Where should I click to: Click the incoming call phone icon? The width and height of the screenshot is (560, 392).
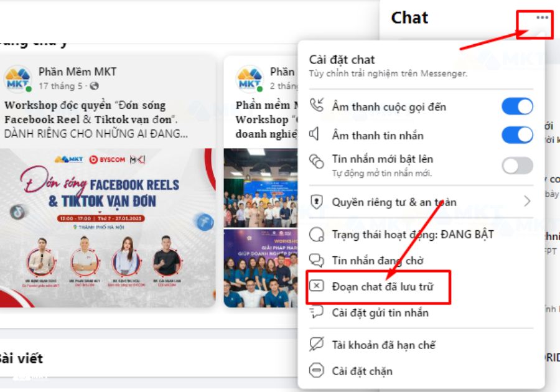(317, 105)
